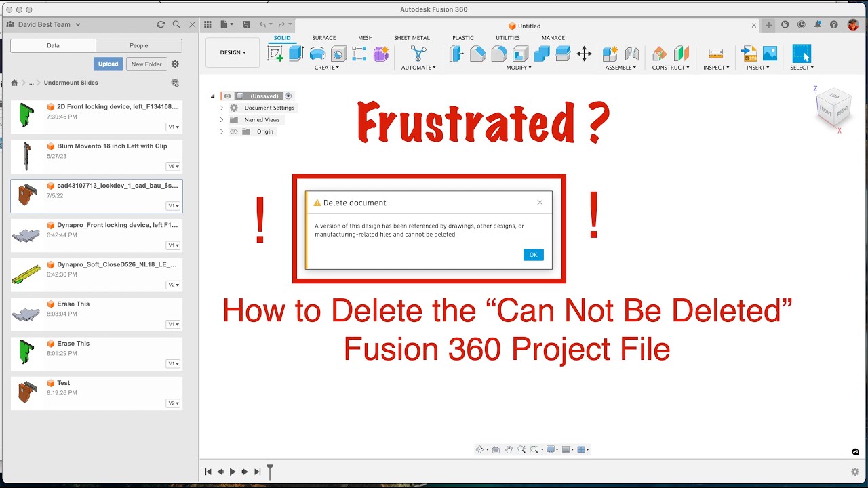This screenshot has width=868, height=488.
Task: Switch to the Mesh tab
Action: [366, 38]
